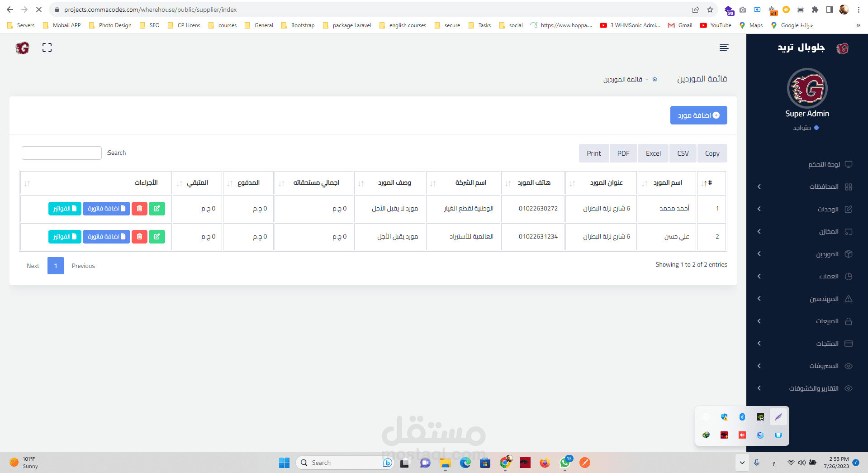Sort the table by هاتف المورد column

533,183
